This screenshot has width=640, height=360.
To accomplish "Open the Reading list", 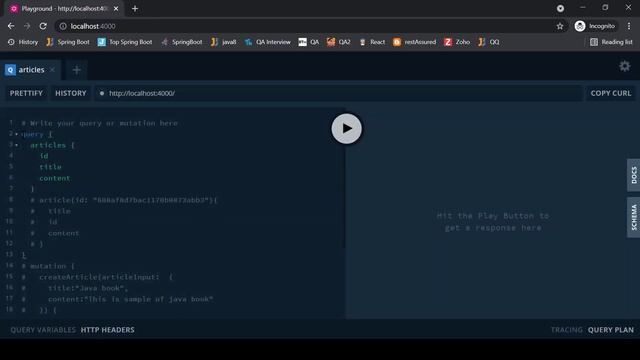I will (611, 42).
